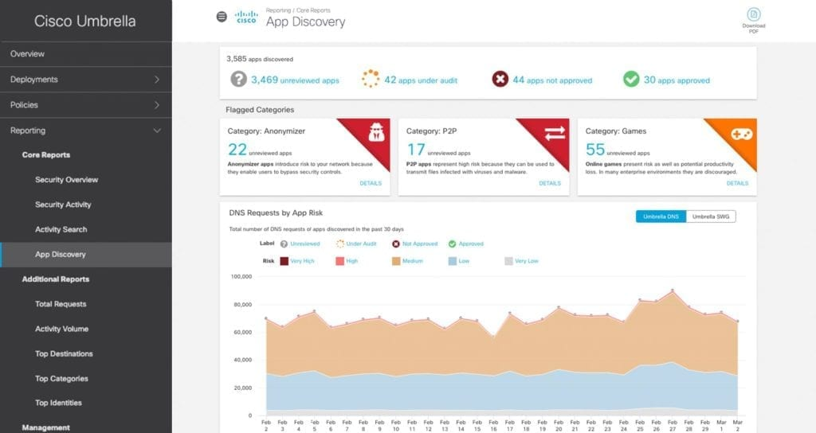Click the question mark unreviewed apps icon
This screenshot has height=433, width=816.
(238, 79)
